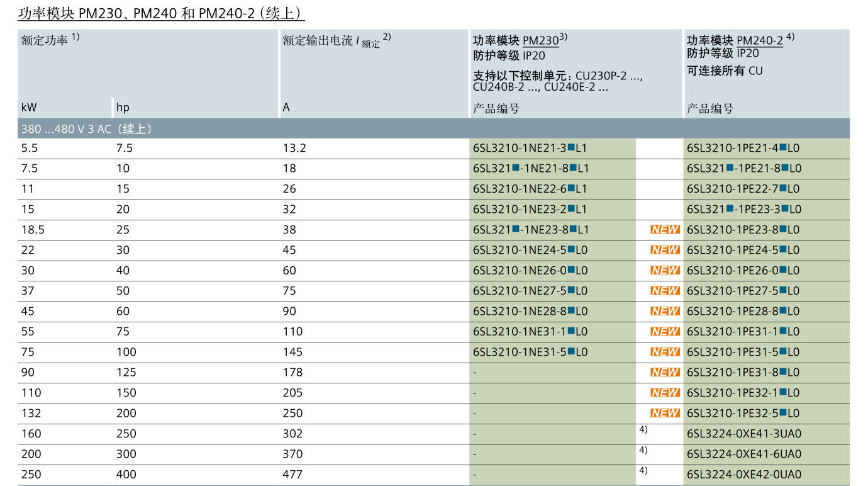The width and height of the screenshot is (868, 486).
Task: Select product number 6SL3210-1PE31-8
Action: (x=743, y=372)
